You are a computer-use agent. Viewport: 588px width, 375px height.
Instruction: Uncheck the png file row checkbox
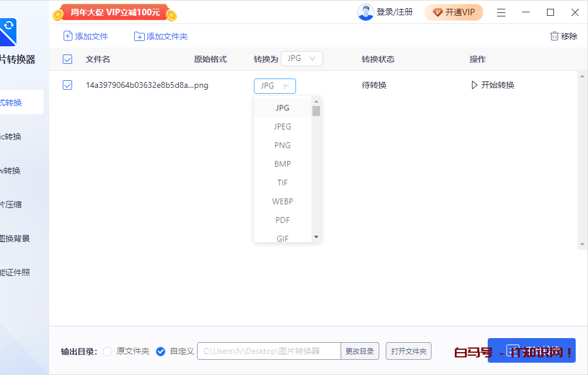click(67, 86)
